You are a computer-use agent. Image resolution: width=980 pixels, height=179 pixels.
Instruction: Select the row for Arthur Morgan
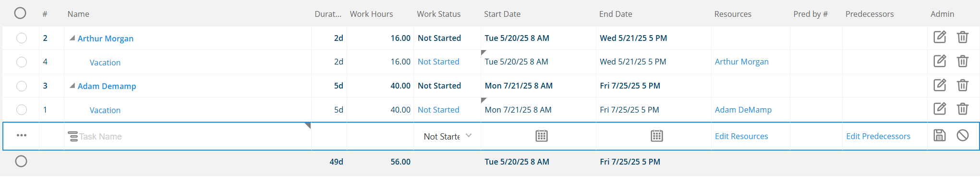coord(22,38)
